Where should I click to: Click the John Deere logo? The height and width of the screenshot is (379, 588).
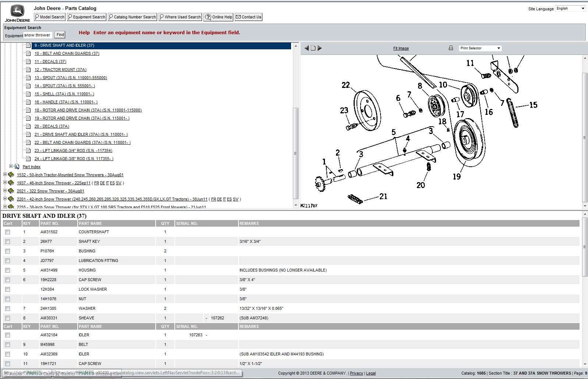click(17, 14)
